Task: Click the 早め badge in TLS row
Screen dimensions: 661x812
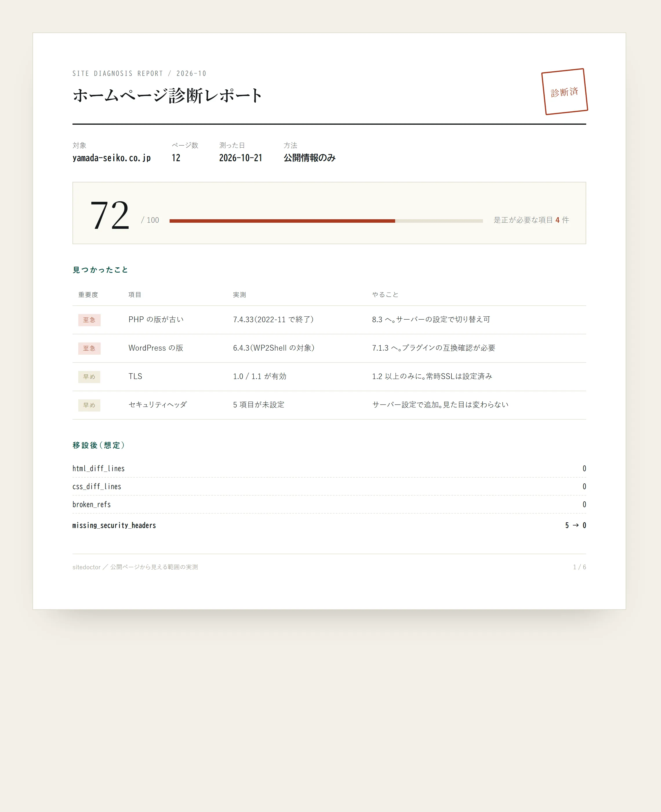Action: coord(90,377)
